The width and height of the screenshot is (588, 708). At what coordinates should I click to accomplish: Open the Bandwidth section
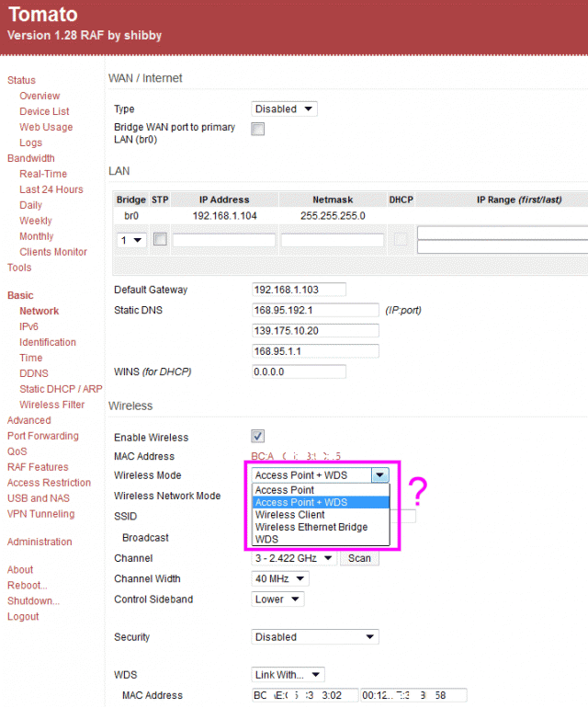30,158
